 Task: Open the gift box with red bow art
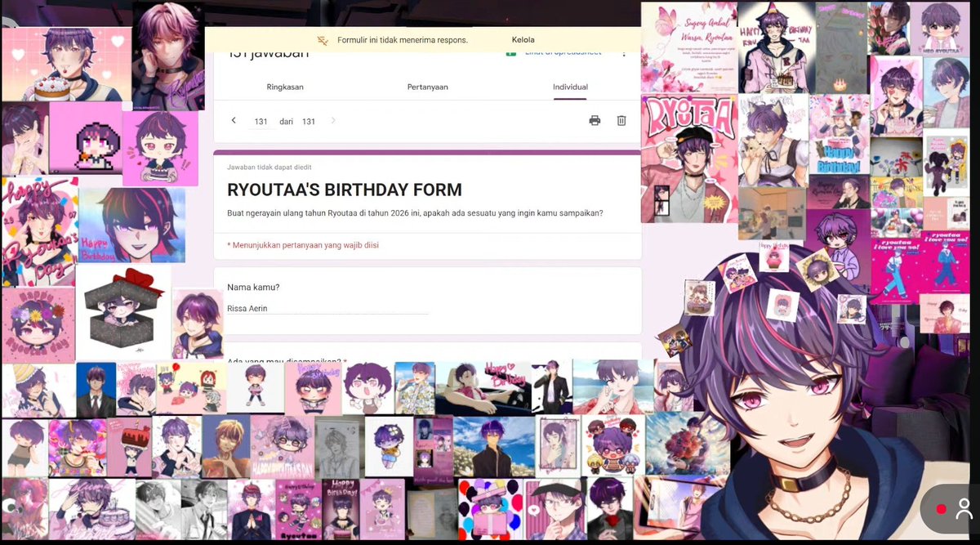pyautogui.click(x=123, y=311)
